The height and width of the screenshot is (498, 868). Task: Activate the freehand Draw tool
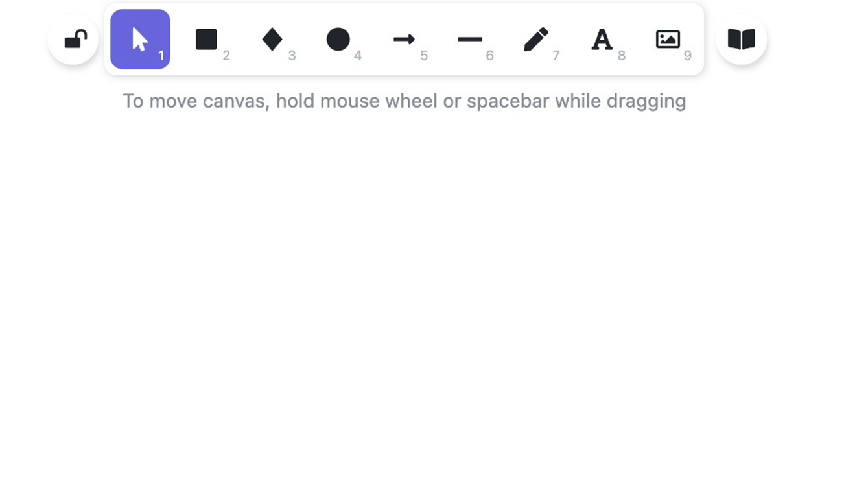pyautogui.click(x=537, y=39)
